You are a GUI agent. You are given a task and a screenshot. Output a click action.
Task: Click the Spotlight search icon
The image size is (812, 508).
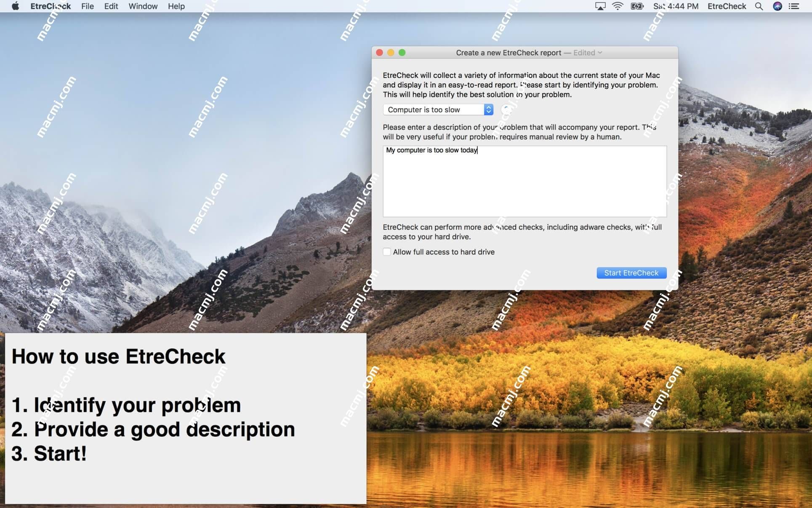tap(759, 6)
